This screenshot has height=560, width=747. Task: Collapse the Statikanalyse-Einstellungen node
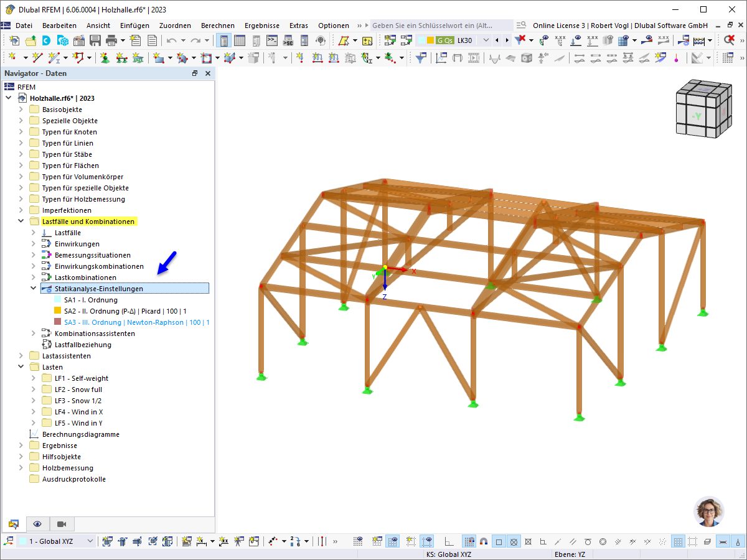(x=34, y=289)
